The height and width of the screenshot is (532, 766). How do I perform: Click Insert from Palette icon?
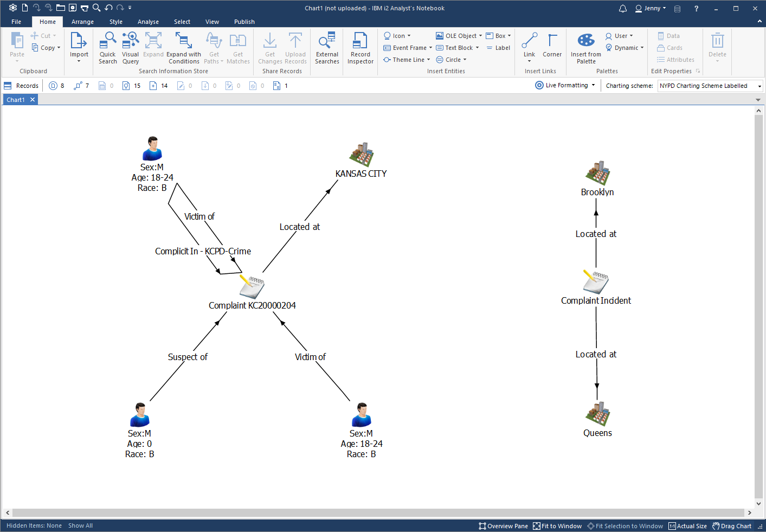click(585, 48)
